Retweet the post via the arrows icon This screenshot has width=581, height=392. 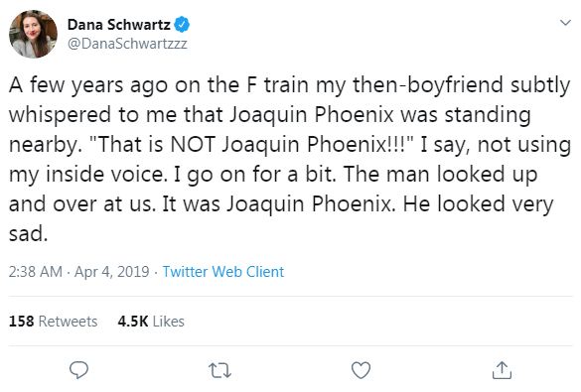(x=219, y=370)
